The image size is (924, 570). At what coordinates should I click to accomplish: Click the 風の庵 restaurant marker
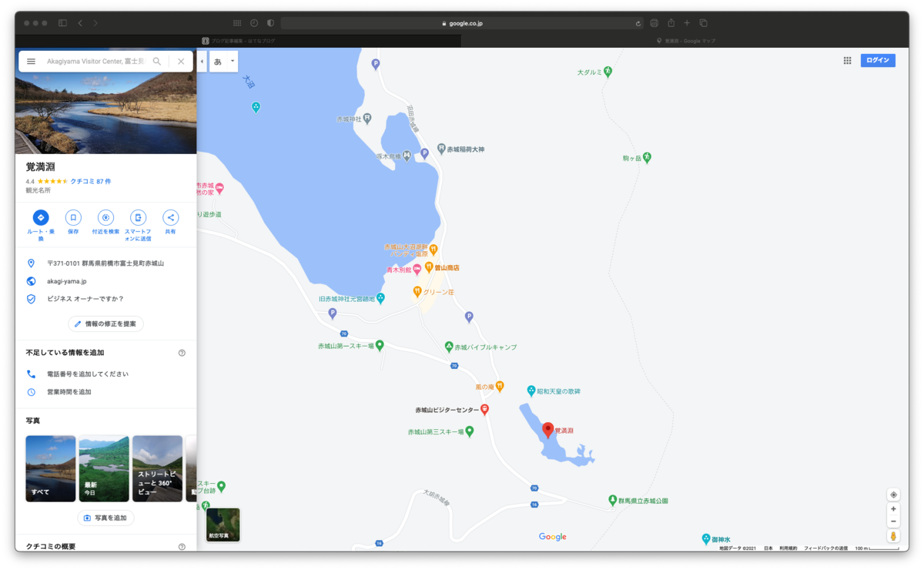(500, 385)
